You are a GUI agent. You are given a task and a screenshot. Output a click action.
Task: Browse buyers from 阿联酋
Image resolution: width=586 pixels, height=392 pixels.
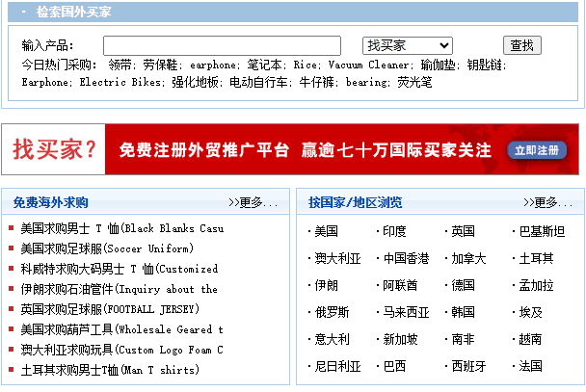(x=400, y=285)
